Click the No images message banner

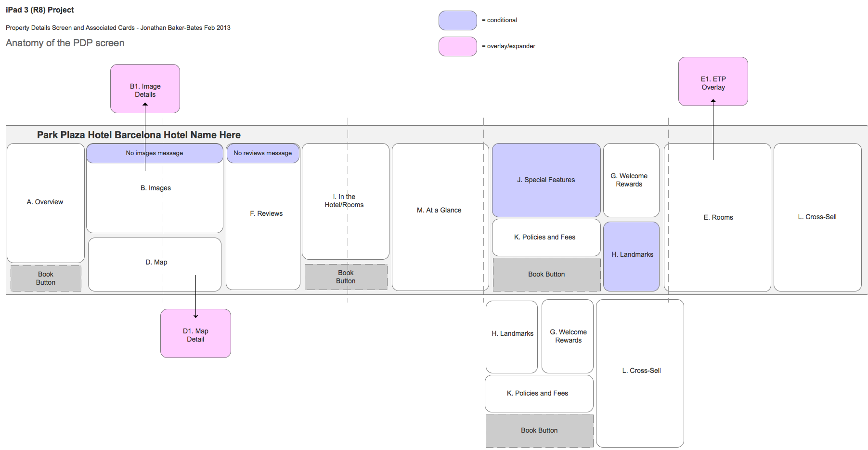click(x=155, y=153)
